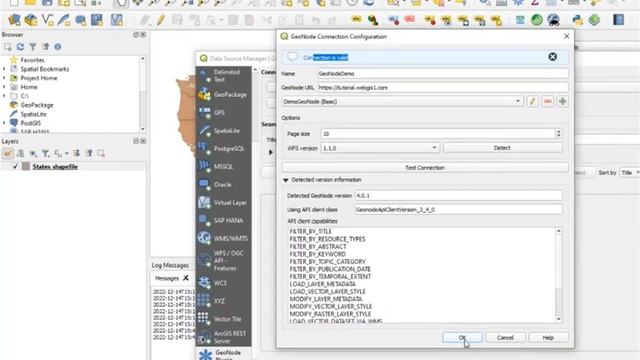Click the New GeoPackage Layer toolbar icon
The height and width of the screenshot is (360, 640).
[x=31, y=20]
